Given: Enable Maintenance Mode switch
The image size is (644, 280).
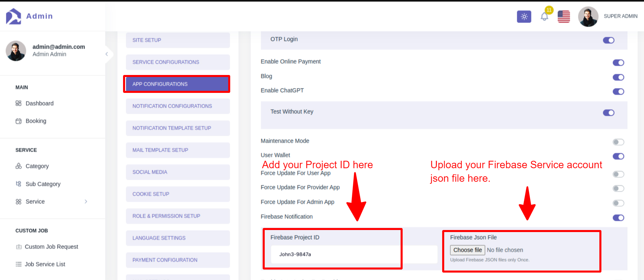Looking at the screenshot, I should (x=618, y=142).
